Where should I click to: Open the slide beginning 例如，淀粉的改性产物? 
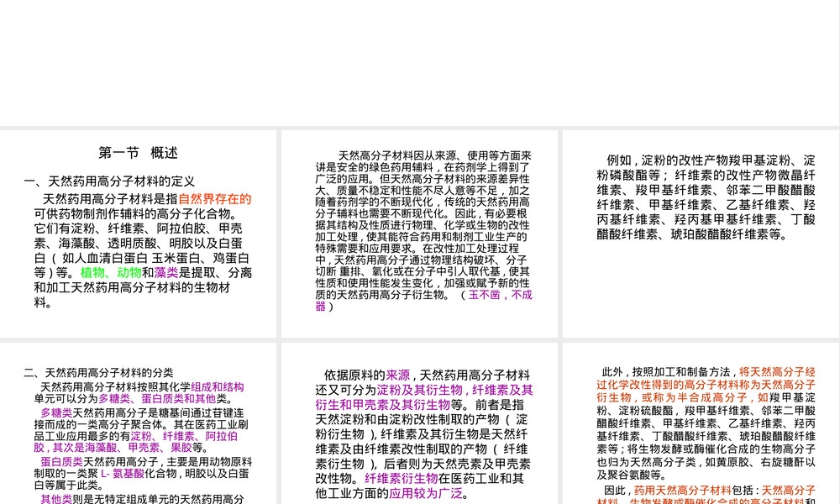click(701, 234)
